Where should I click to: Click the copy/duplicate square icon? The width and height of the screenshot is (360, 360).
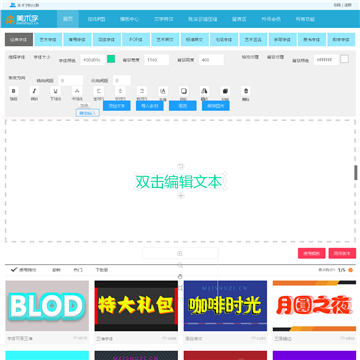[x=184, y=91]
